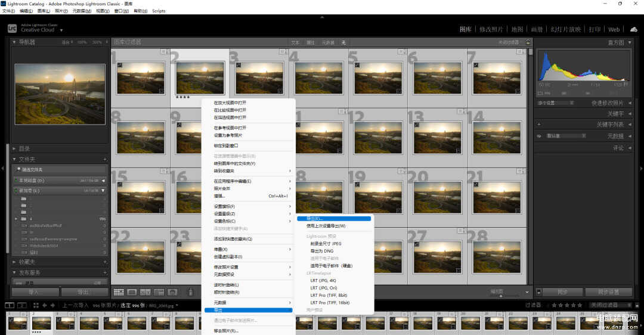Image resolution: width=644 pixels, height=335 pixels.
Task: Click second window display button 2
Action: coord(22,305)
